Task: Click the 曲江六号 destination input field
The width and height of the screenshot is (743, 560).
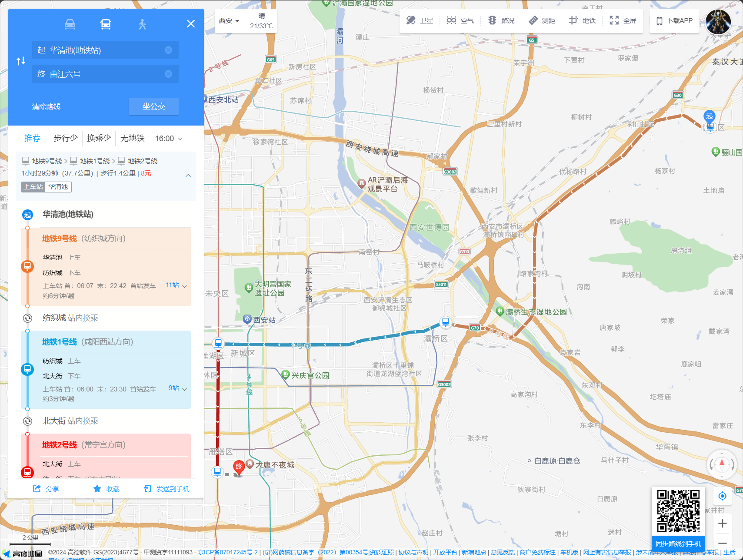Action: click(100, 74)
